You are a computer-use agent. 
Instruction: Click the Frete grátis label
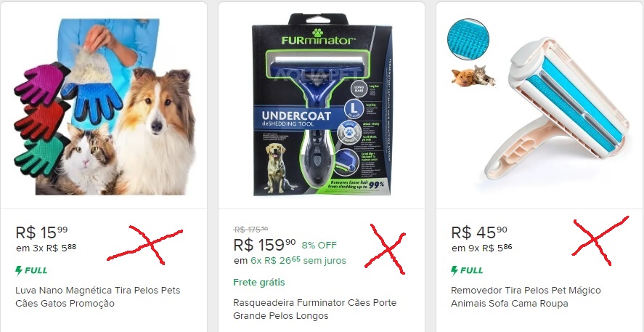coord(258,283)
